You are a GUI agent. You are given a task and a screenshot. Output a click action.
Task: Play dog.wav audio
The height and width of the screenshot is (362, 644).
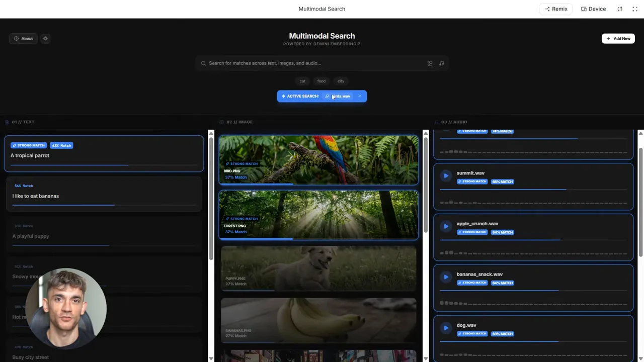tap(446, 328)
